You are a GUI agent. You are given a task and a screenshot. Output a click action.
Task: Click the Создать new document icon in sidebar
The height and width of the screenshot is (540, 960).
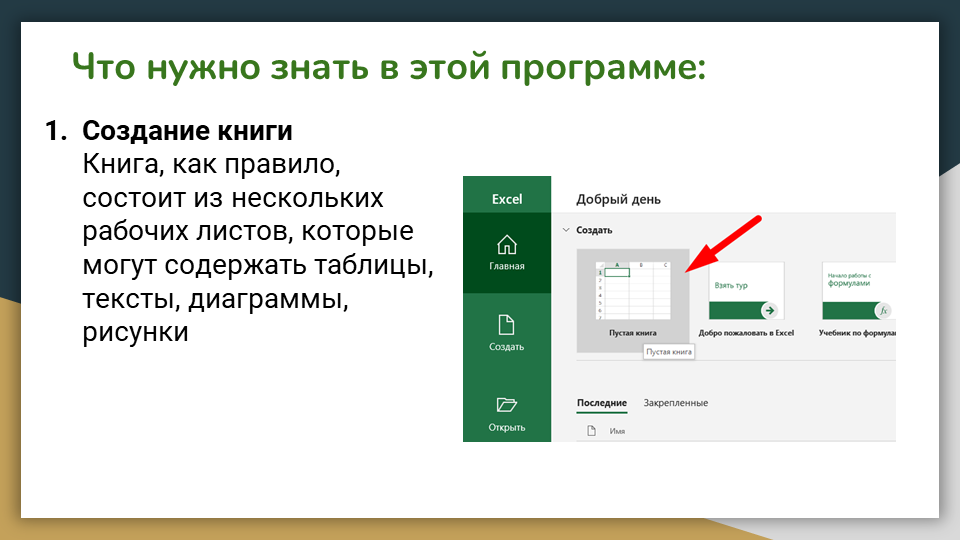click(x=506, y=324)
